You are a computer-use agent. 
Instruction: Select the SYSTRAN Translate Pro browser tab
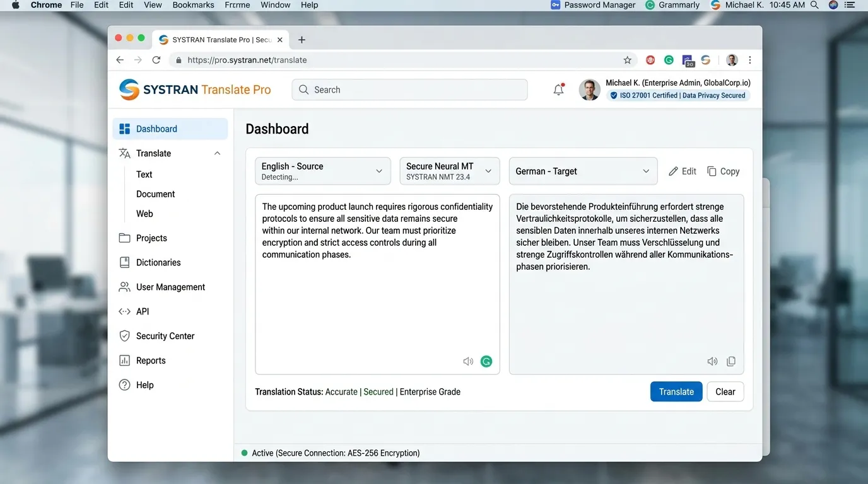[220, 40]
